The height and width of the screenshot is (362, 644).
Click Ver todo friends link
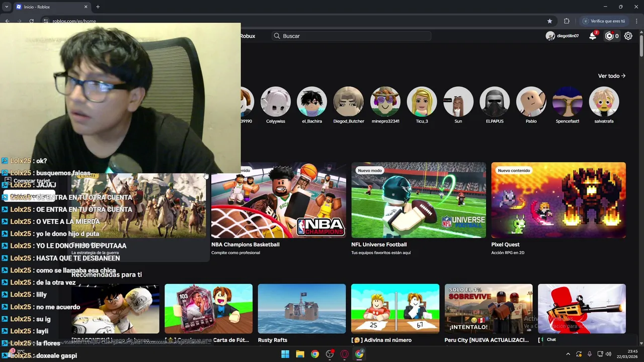[612, 76]
